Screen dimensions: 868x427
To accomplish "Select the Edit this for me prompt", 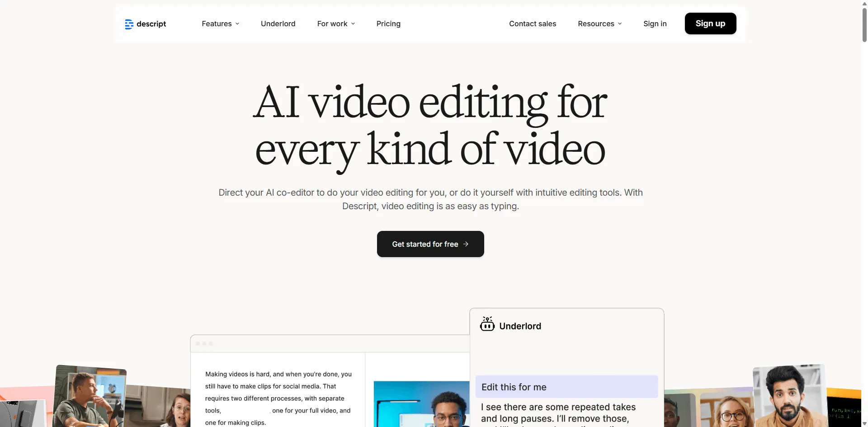I will [x=566, y=387].
